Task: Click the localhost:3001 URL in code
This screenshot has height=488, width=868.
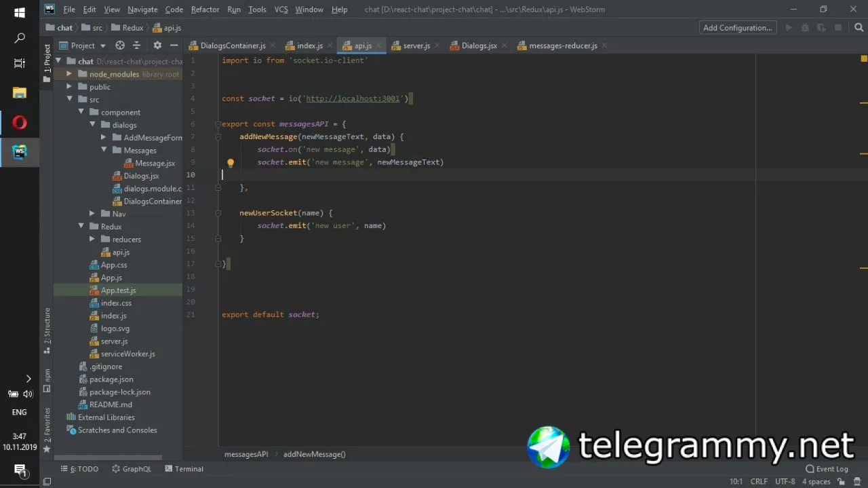Action: (x=353, y=99)
